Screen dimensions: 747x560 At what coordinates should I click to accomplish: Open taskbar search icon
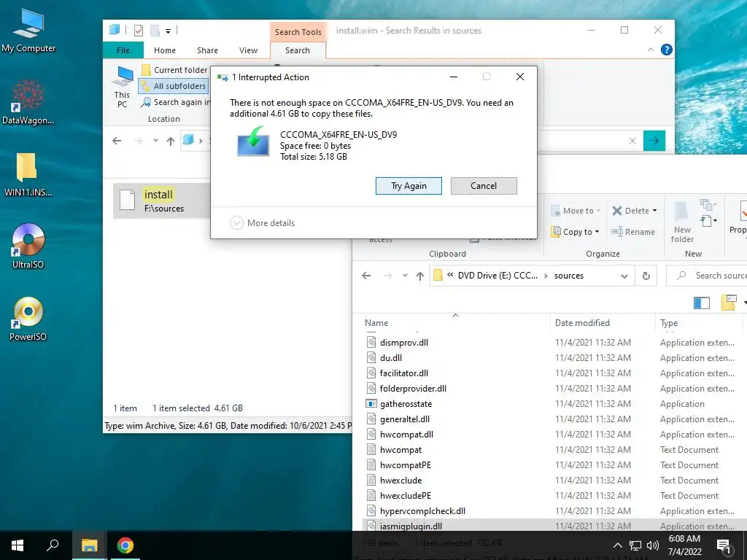tap(53, 545)
